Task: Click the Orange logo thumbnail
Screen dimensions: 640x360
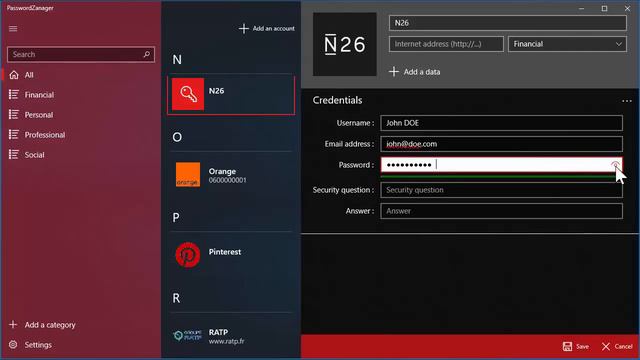Action: click(188, 175)
